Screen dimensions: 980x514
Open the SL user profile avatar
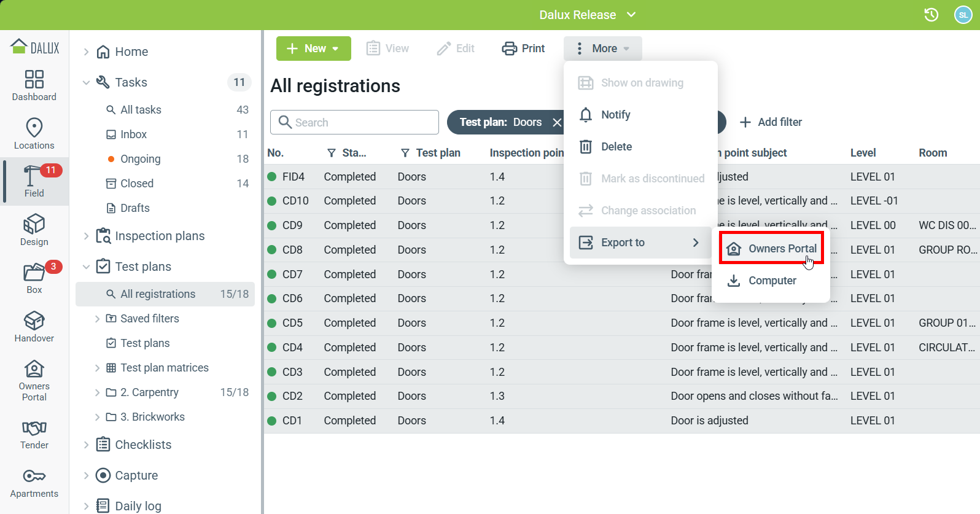963,15
